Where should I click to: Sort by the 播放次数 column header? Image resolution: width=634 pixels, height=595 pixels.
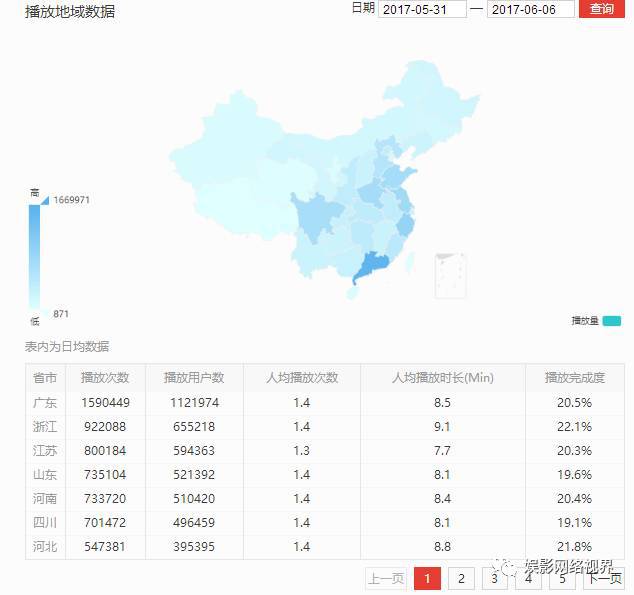(x=105, y=378)
